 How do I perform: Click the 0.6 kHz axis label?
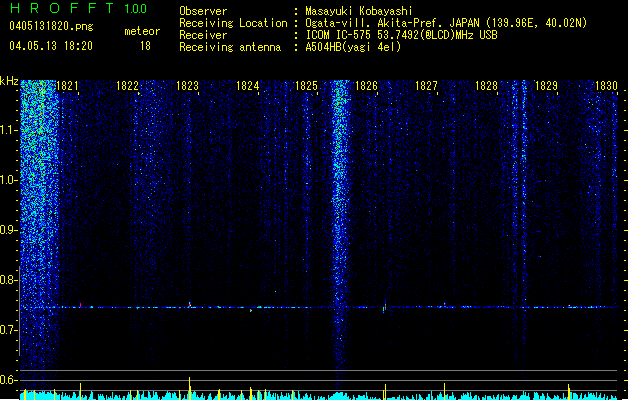click(9, 380)
